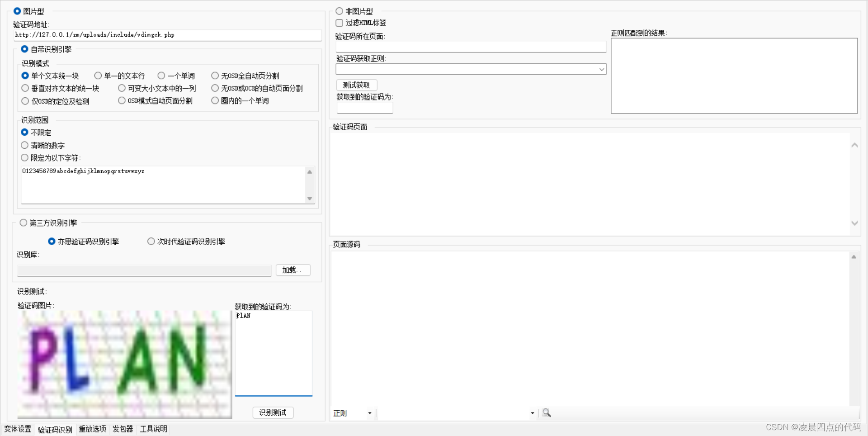Click the 加载 button
This screenshot has height=436, width=868.
pyautogui.click(x=293, y=270)
